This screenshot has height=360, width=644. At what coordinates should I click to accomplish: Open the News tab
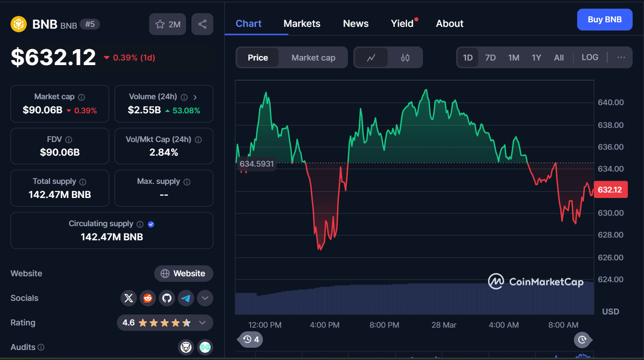coord(356,24)
